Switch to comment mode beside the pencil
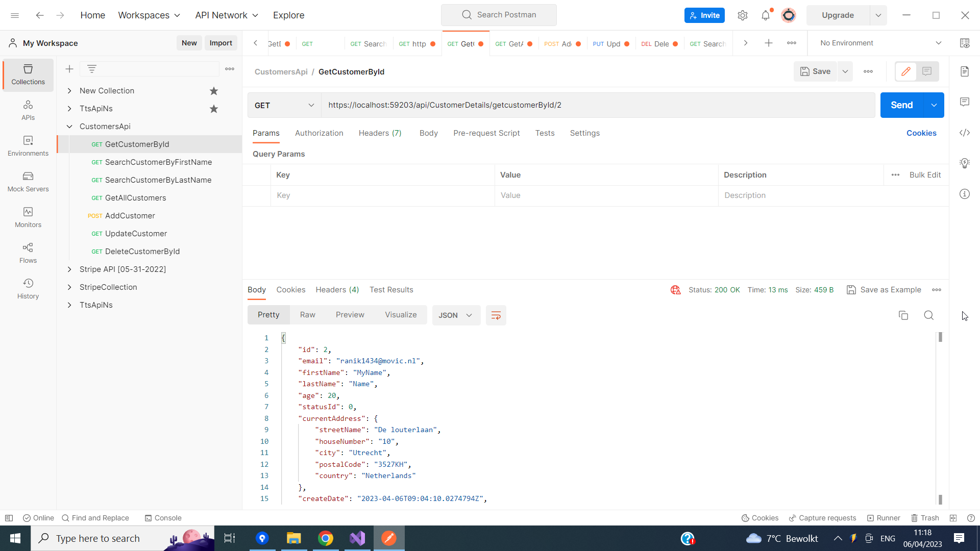 (927, 71)
